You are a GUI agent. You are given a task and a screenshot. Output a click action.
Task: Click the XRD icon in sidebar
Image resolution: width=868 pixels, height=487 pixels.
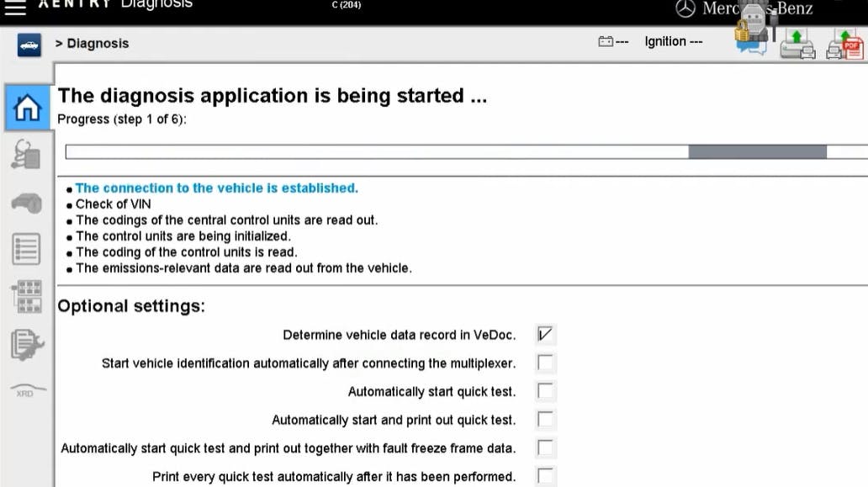(28, 390)
